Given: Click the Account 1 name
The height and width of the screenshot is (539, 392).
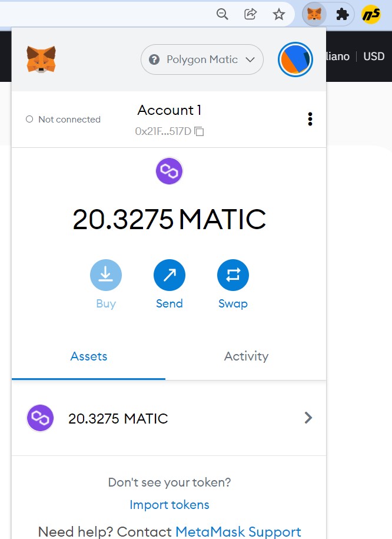Looking at the screenshot, I should [x=170, y=110].
